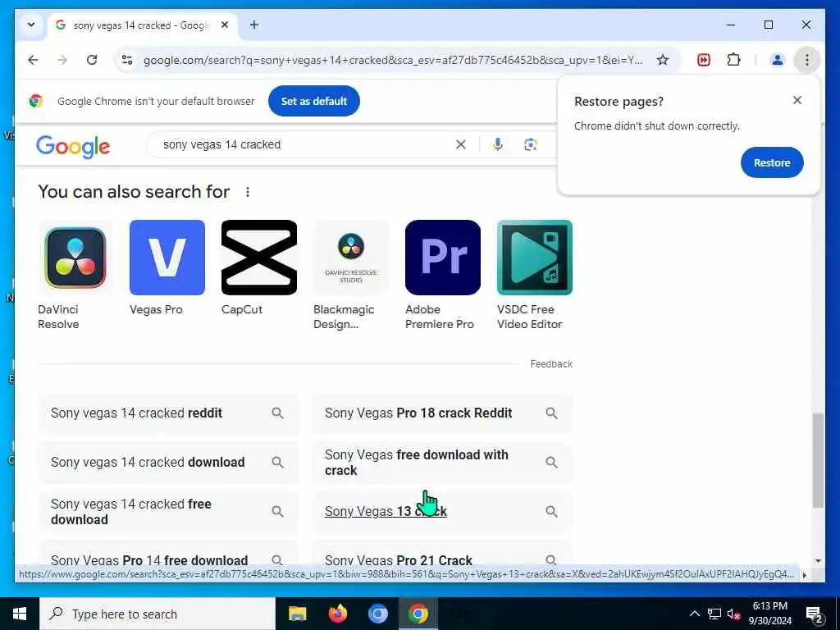
Task: Select the VSDC Free Video Editor suggestion
Action: 535,276
